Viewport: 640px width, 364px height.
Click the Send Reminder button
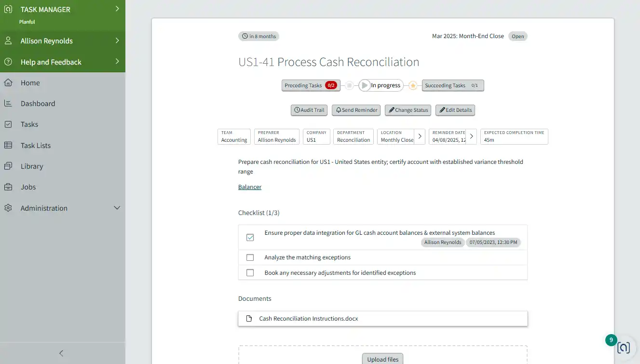[356, 110]
